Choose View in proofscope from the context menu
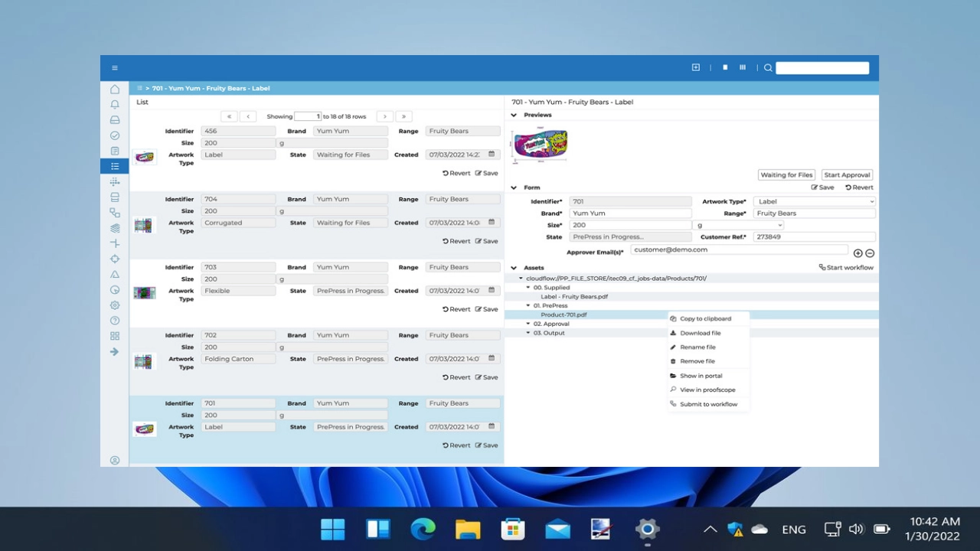980x551 pixels. [708, 390]
